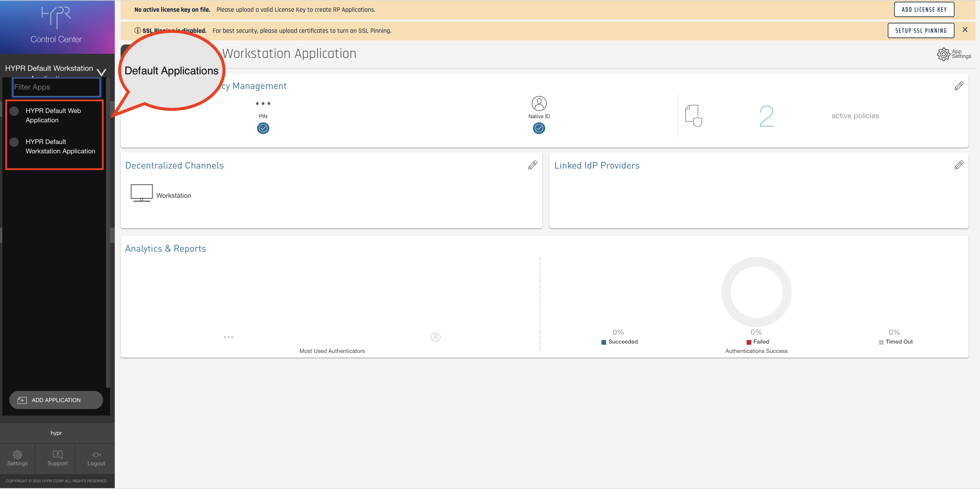The height and width of the screenshot is (489, 980).
Task: Select HYPR Default Web Application radio
Action: point(14,111)
